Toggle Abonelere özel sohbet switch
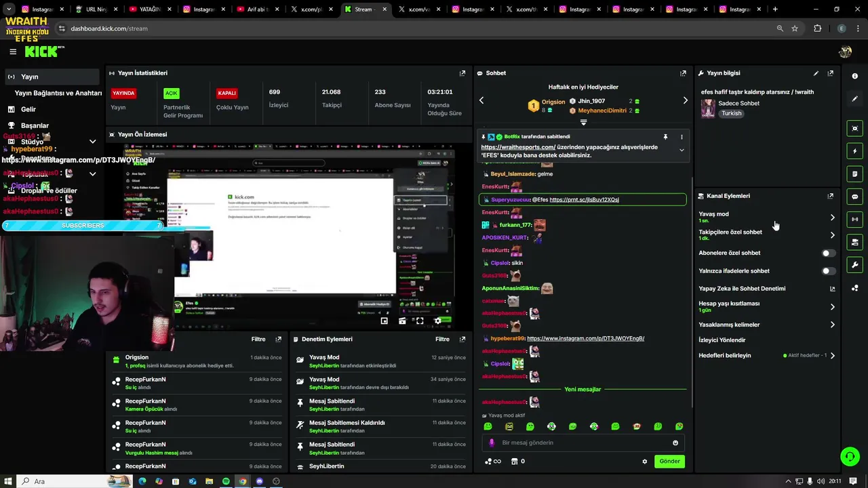The height and width of the screenshot is (488, 868). pyautogui.click(x=828, y=253)
